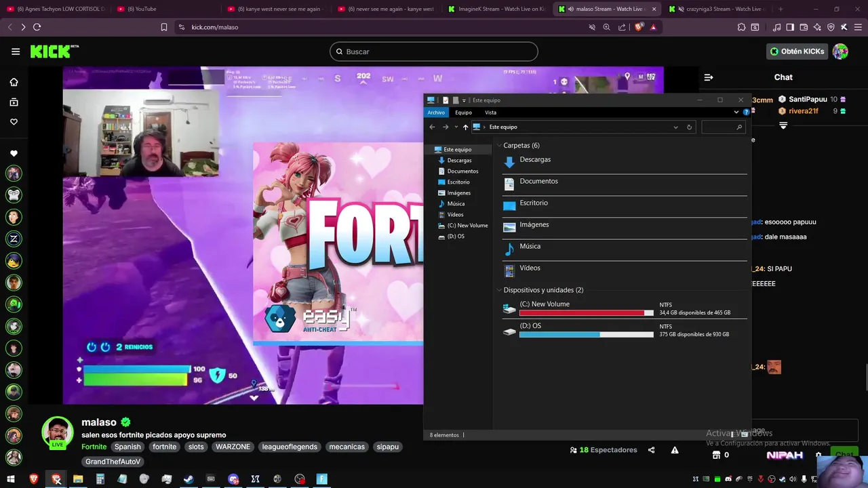Click the Spanish tag
The width and height of the screenshot is (868, 488).
coord(127,447)
